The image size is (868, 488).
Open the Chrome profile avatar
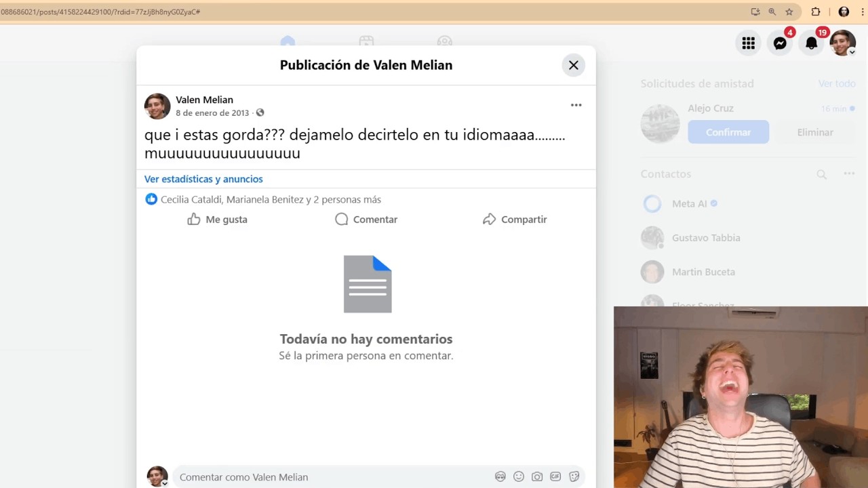(x=844, y=12)
